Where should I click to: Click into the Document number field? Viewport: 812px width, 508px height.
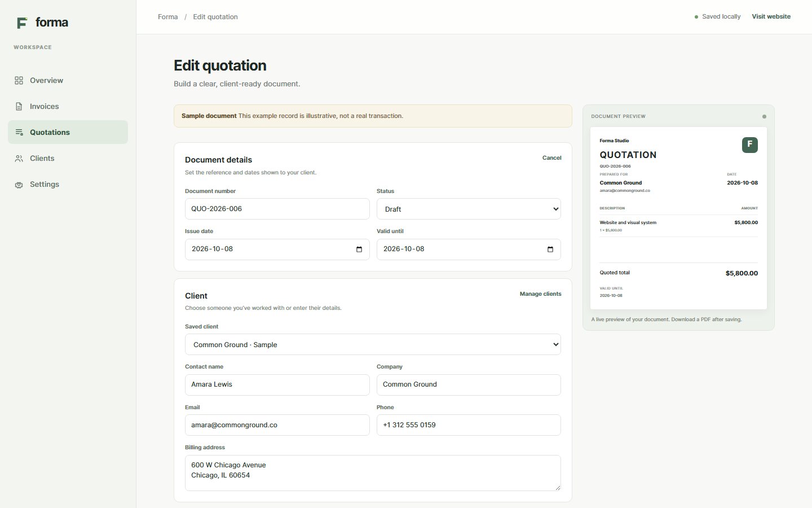pos(277,209)
